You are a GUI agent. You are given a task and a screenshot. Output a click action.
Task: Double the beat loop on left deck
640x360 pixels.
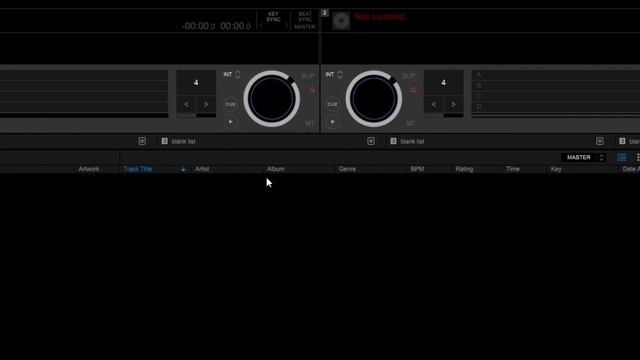click(206, 104)
